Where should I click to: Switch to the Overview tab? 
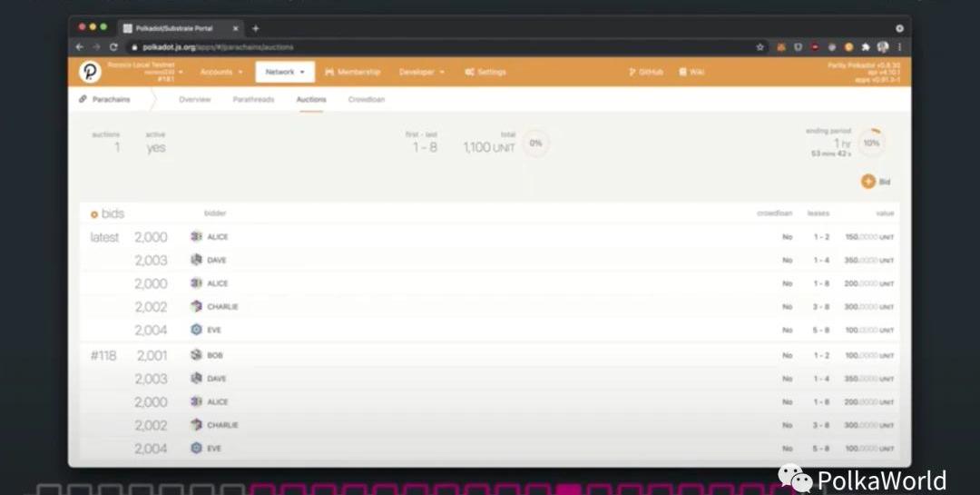point(195,100)
